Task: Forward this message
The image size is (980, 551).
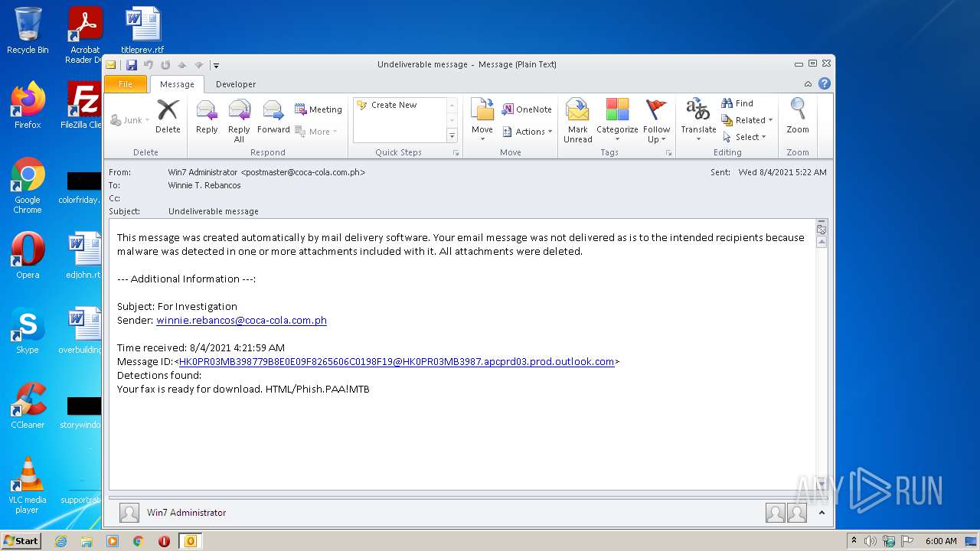Action: [x=273, y=117]
